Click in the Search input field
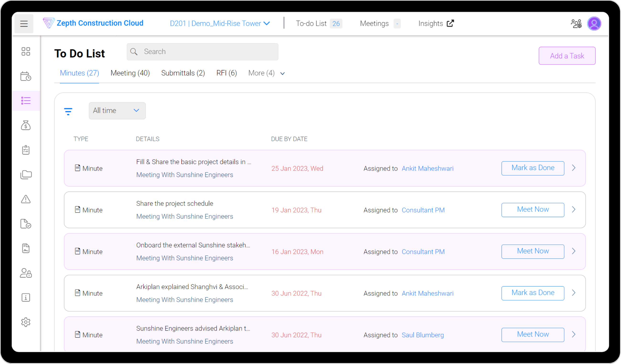Screen dimensions: 621x364 202,52
